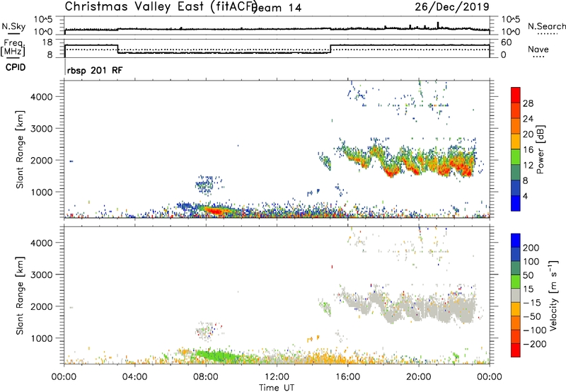Click the '12:00' time axis tick label
Screen dimensions: 566x392
(277, 377)
